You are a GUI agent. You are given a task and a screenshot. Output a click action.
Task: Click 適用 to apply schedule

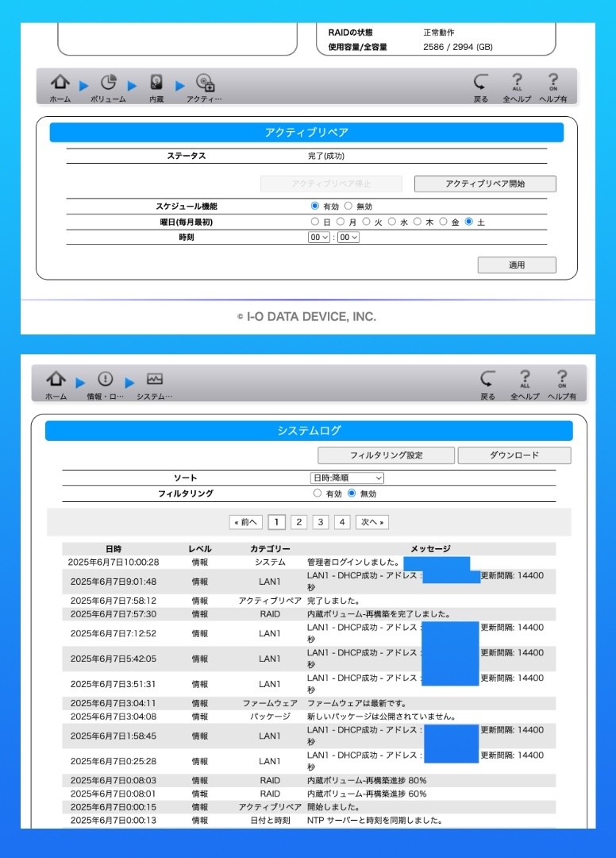[517, 265]
